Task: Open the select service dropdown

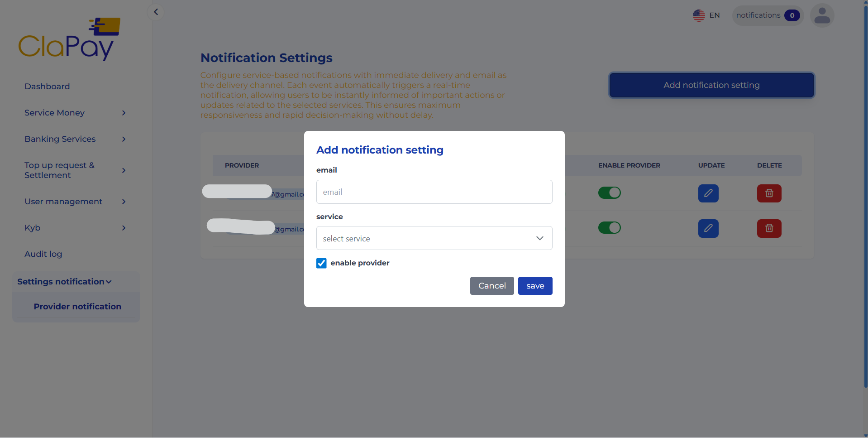Action: click(434, 238)
